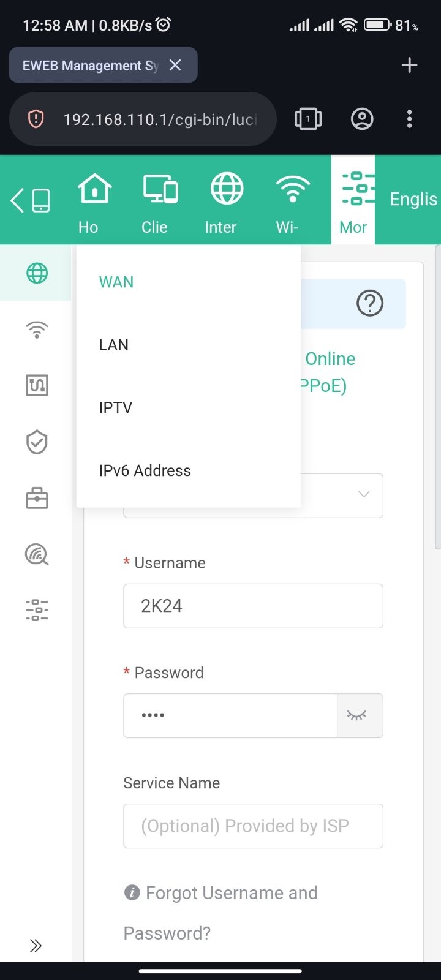The image size is (441, 980).
Task: Select the Wi-Fi icon in left sidebar
Action: [x=37, y=330]
